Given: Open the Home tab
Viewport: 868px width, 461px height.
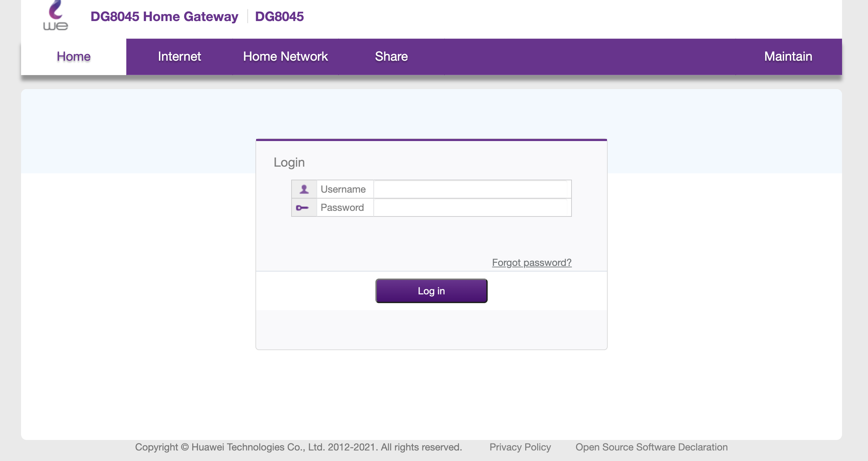Looking at the screenshot, I should pyautogui.click(x=74, y=56).
